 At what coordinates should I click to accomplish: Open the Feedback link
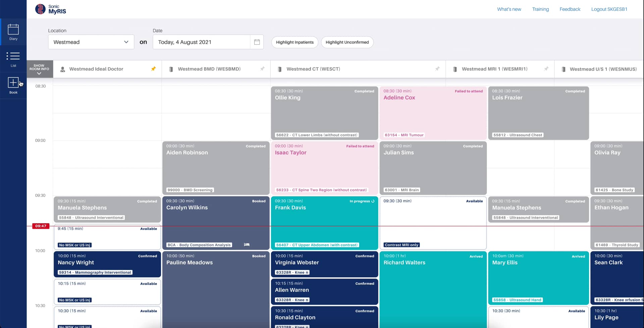coord(570,9)
